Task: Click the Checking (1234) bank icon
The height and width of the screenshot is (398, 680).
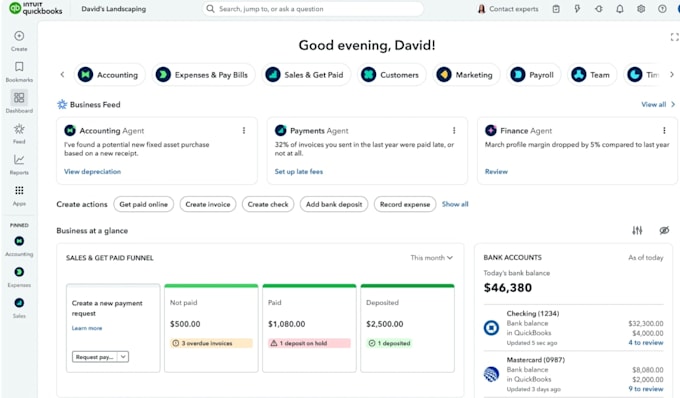Action: click(x=491, y=328)
